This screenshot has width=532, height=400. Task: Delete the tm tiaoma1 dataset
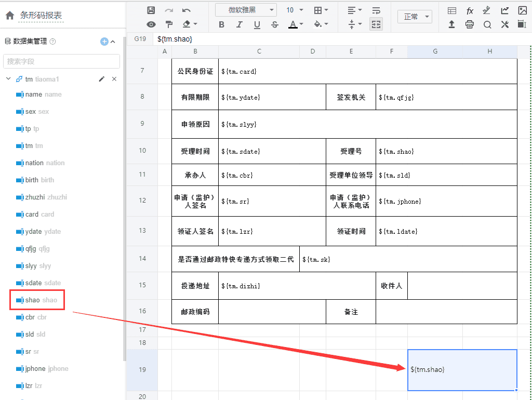pos(114,79)
